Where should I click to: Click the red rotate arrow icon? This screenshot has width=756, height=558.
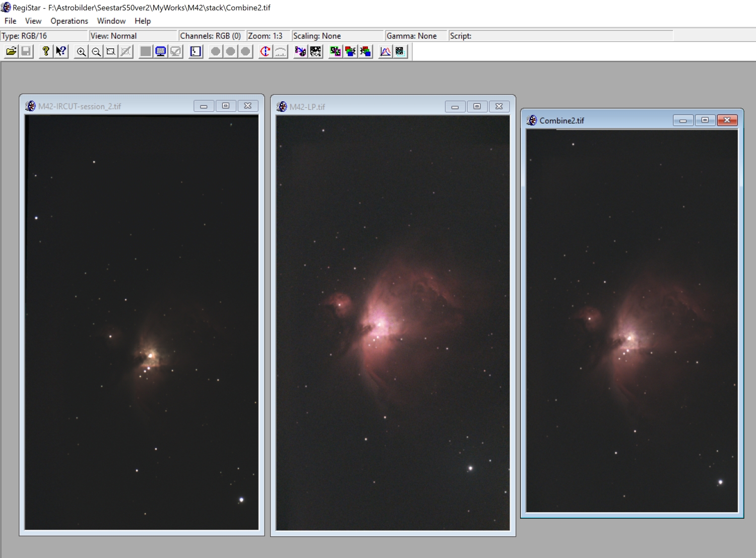[x=266, y=51]
